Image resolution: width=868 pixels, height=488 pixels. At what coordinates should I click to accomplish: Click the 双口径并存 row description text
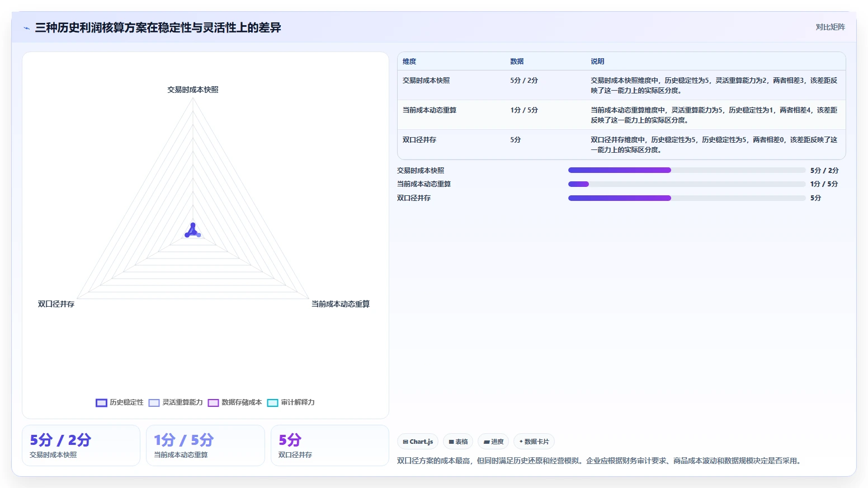click(x=714, y=145)
